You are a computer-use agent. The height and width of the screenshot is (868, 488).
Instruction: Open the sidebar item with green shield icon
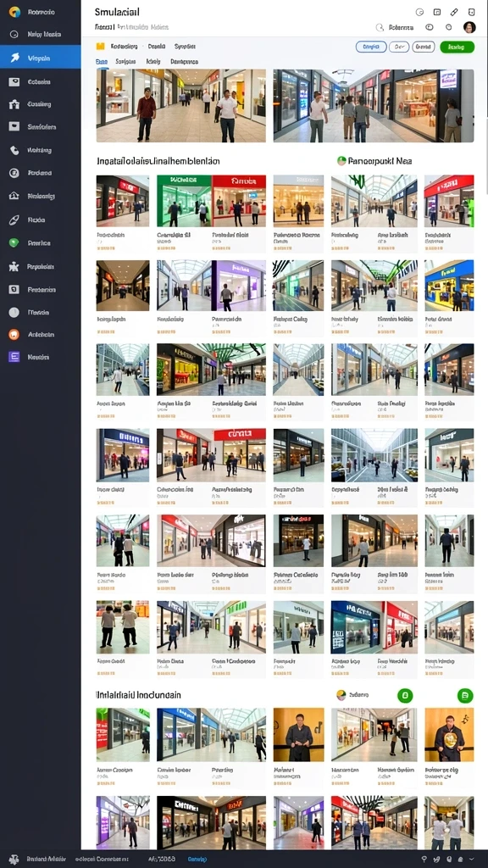pos(41,242)
